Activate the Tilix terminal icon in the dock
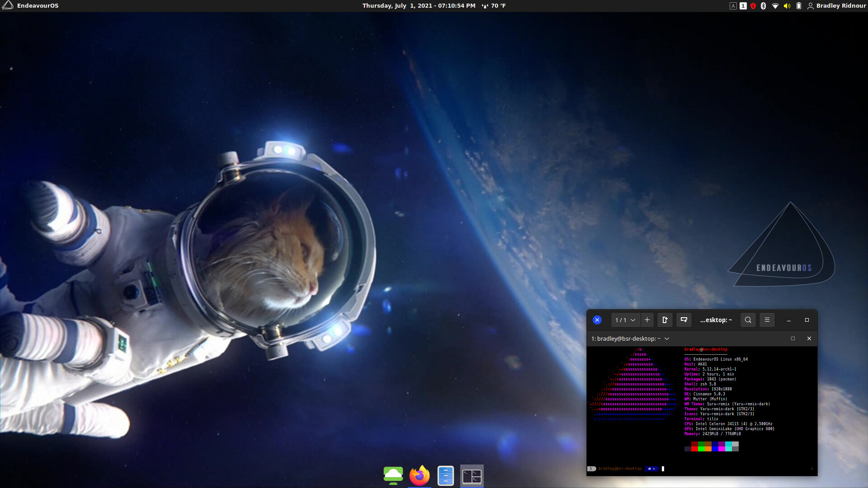868x488 pixels. tap(472, 476)
